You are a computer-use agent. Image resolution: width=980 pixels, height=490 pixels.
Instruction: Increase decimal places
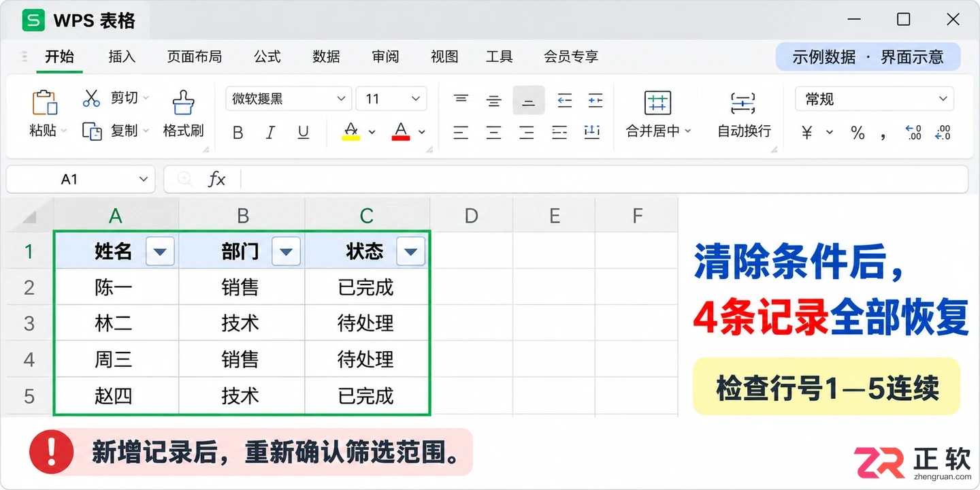913,132
